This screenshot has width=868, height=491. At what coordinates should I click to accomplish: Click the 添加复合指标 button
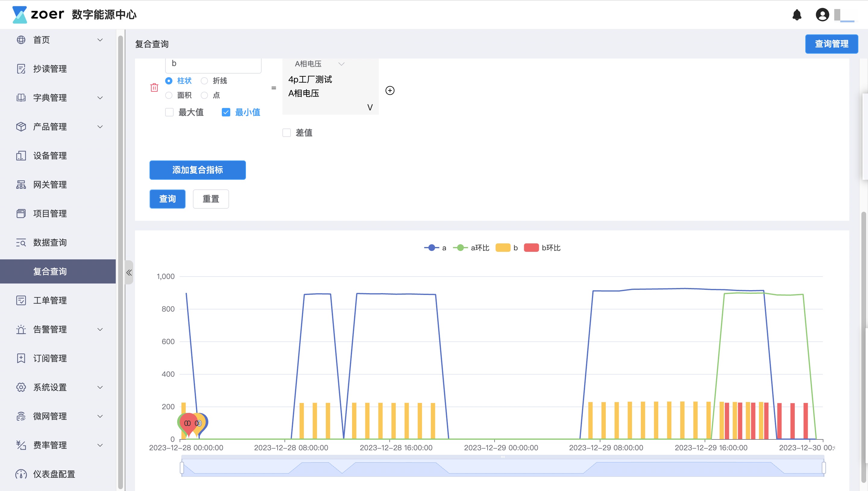(197, 170)
